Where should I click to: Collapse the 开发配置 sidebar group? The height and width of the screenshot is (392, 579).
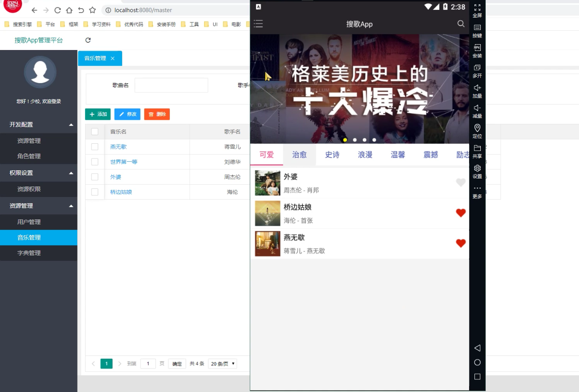point(39,124)
